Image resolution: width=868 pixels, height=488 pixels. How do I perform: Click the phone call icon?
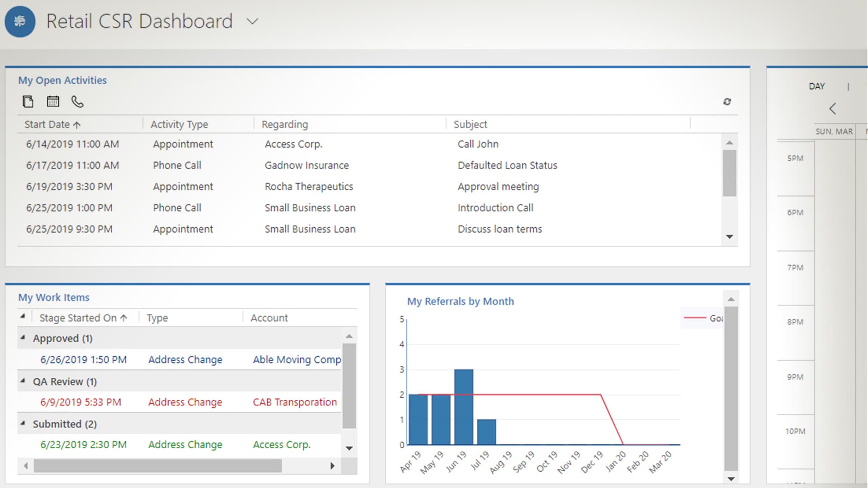point(77,102)
